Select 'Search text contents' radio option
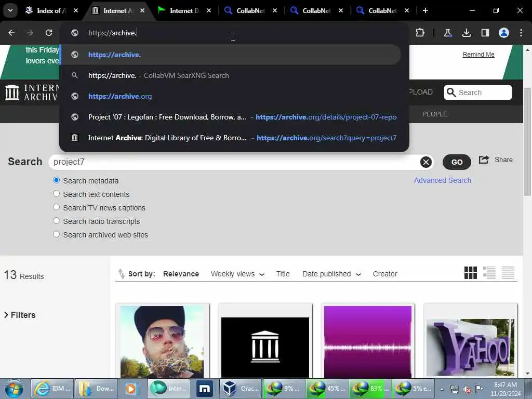Viewport: 532px width, 399px height. 56,194
